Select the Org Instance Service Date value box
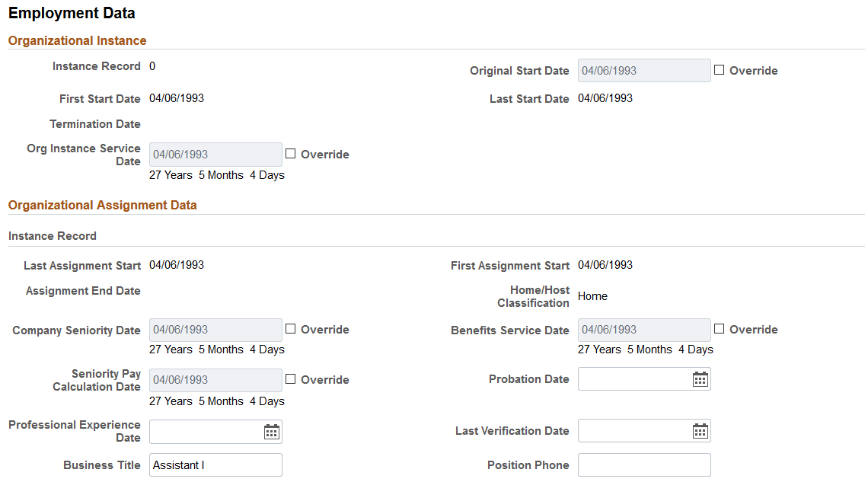868x482 pixels. (215, 154)
